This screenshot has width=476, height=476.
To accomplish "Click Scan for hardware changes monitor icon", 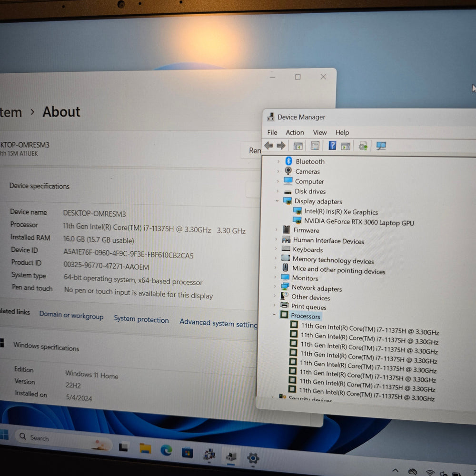I will point(381,146).
